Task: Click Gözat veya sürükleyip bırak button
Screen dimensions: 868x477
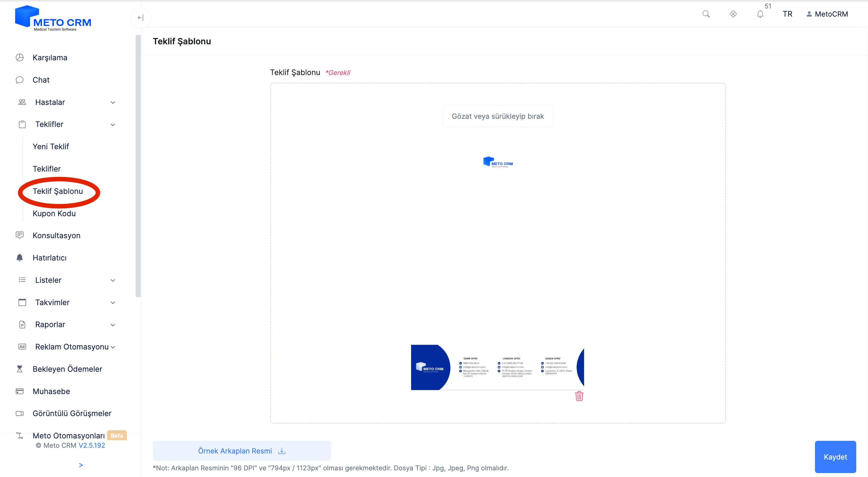Action: pos(498,116)
